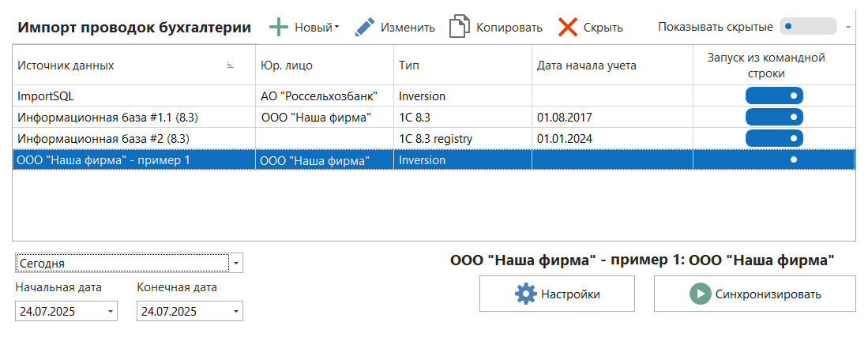Click the green plus New icon
This screenshot has width=868, height=337.
pyautogui.click(x=279, y=28)
